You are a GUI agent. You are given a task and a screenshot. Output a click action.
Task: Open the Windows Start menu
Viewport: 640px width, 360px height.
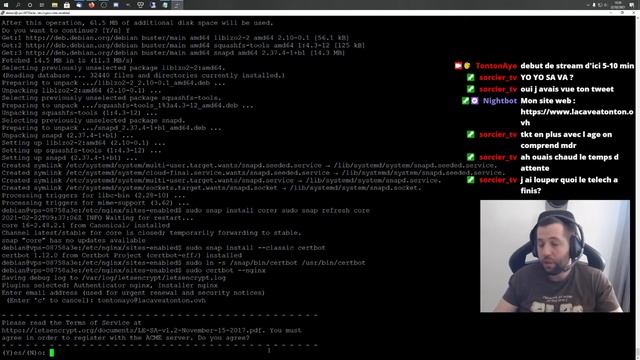(6, 5)
